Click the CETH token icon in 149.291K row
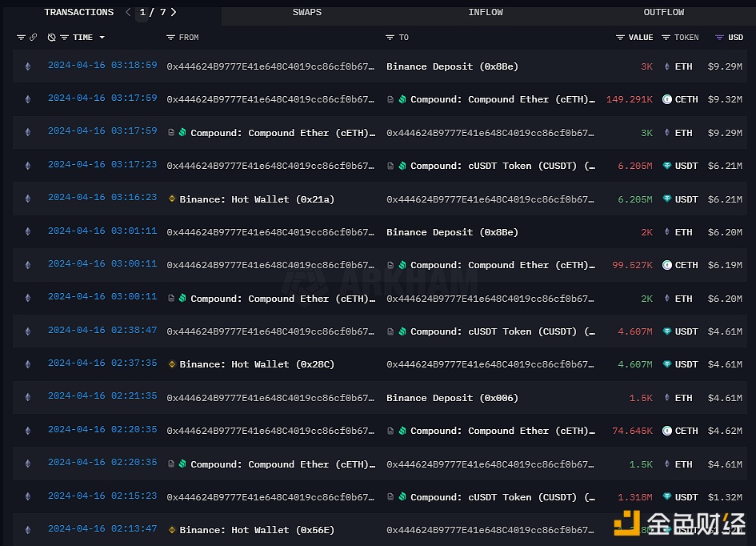This screenshot has width=756, height=546. (x=666, y=99)
